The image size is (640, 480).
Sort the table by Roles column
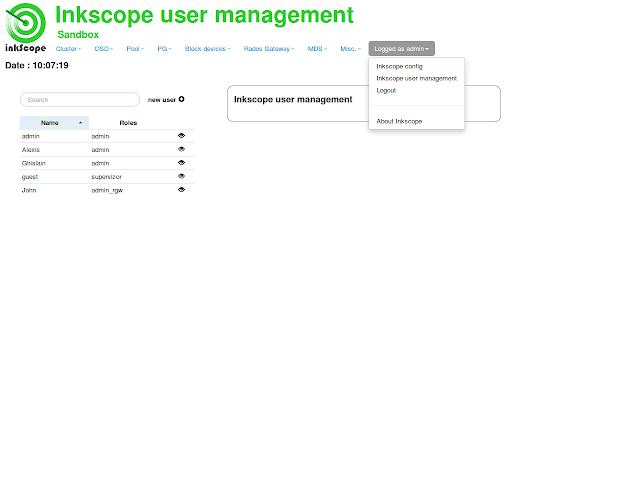click(x=128, y=122)
